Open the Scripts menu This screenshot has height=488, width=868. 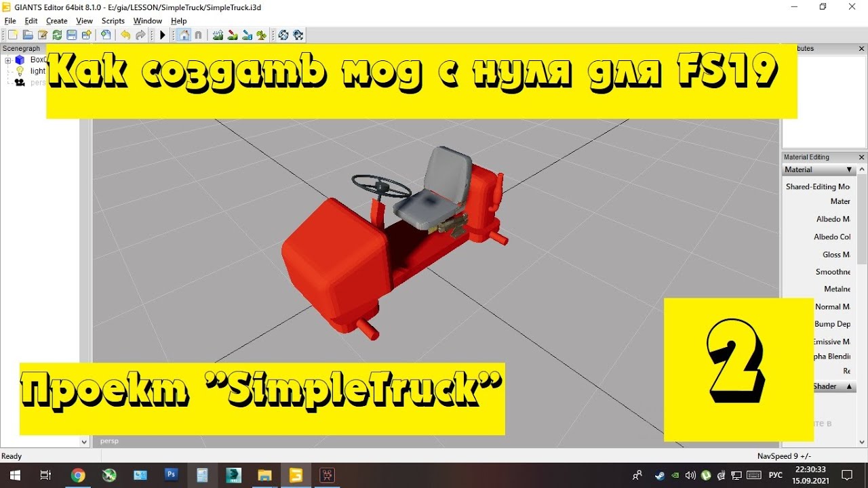pyautogui.click(x=113, y=21)
